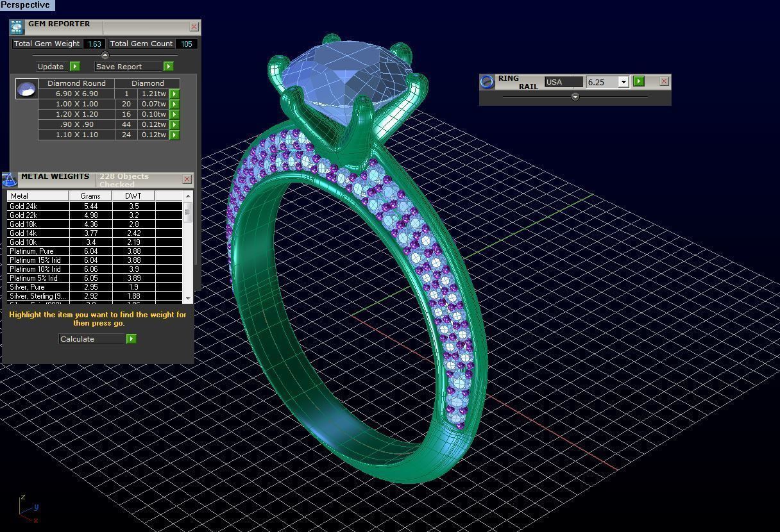The image size is (780, 532).
Task: Click the green arrow for the 1.00 X 1.00 gem row
Action: [174, 104]
